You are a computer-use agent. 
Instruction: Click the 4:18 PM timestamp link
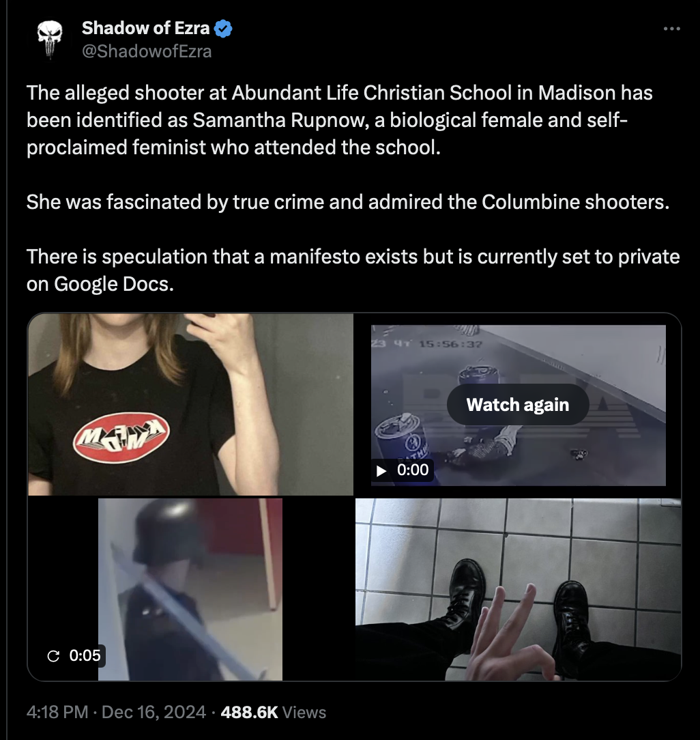57,712
